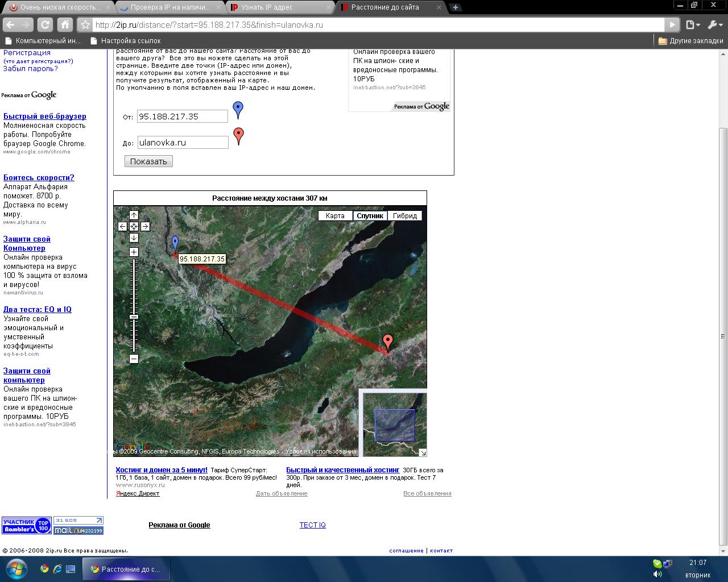Focus the До domain field
728x582 pixels.
(x=183, y=143)
